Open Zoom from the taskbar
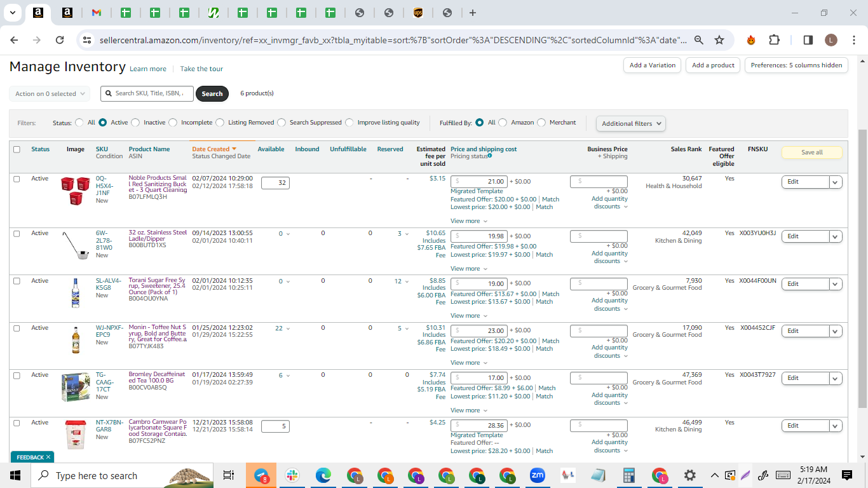Image resolution: width=868 pixels, height=488 pixels. coord(538,475)
